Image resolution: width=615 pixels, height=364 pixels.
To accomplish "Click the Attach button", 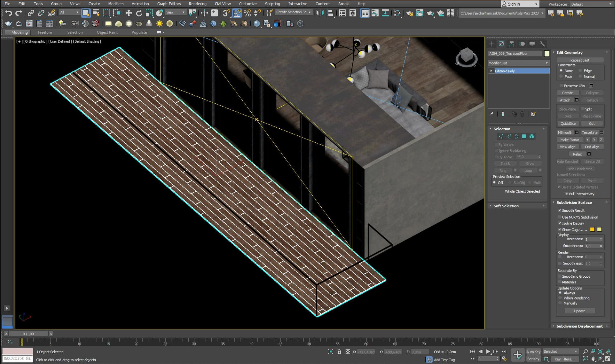I will [x=565, y=100].
